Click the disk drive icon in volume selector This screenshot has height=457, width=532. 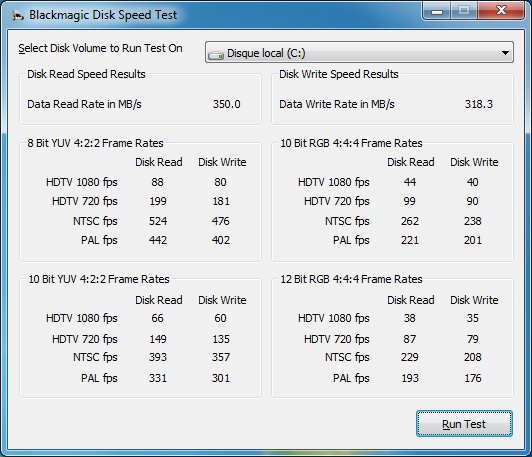216,54
